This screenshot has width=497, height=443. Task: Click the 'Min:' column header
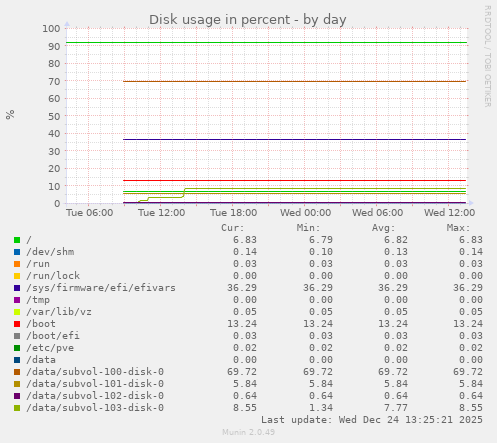308,228
